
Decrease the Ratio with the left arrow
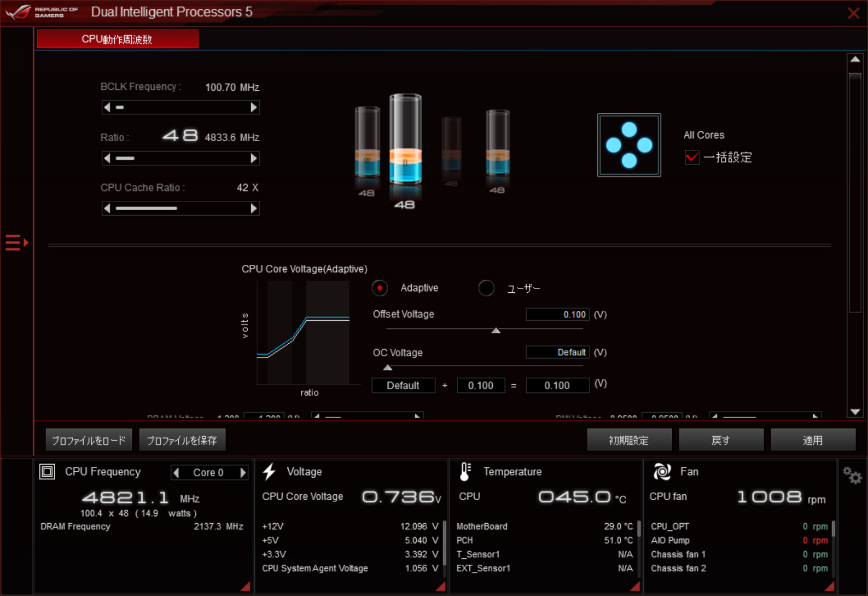107,158
